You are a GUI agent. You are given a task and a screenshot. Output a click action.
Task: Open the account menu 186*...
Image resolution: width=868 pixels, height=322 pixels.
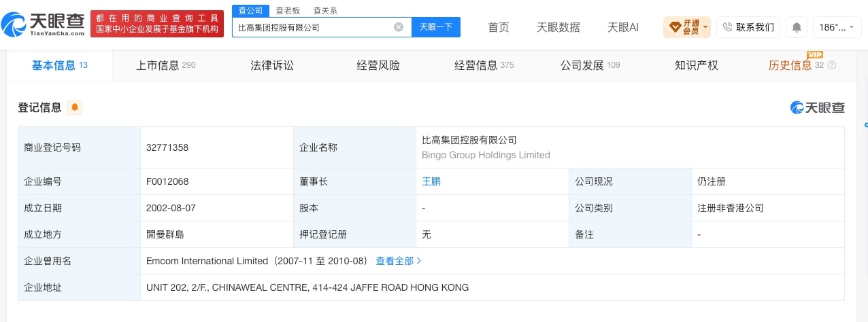click(836, 27)
